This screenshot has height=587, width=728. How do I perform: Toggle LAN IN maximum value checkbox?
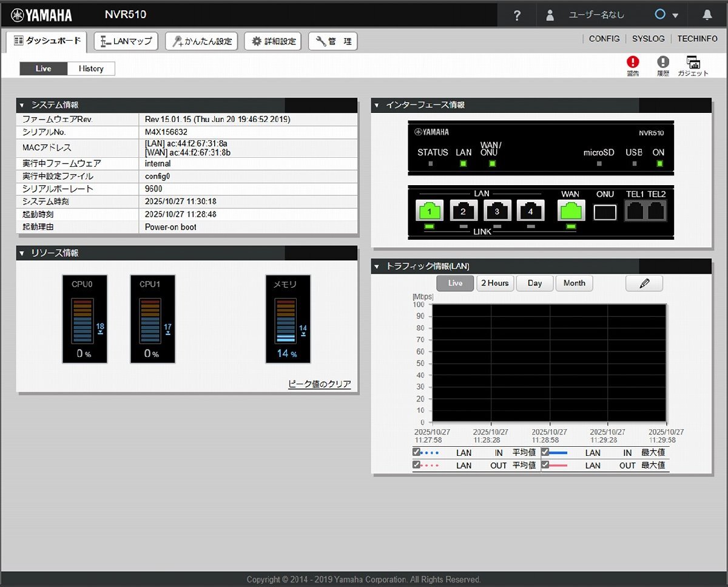pyautogui.click(x=545, y=452)
